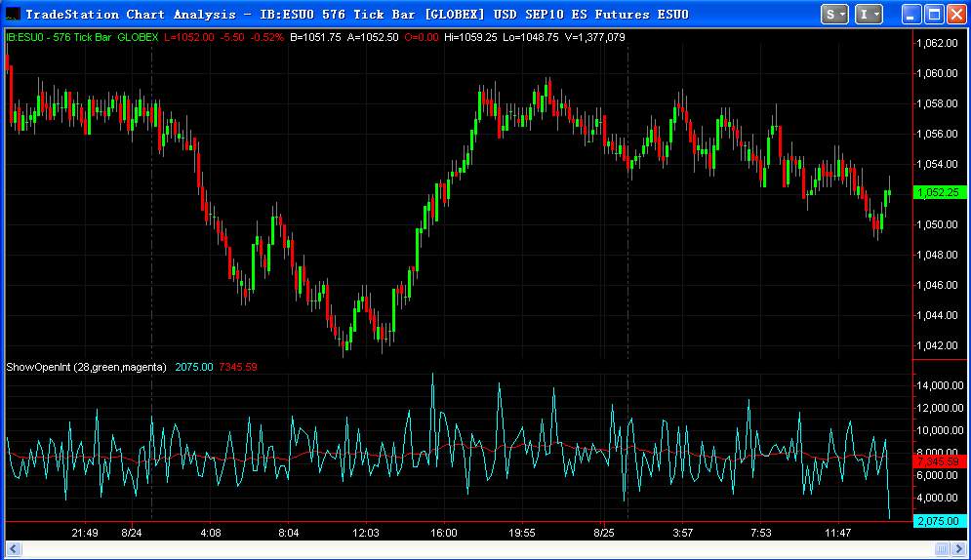This screenshot has height=560, width=971.
Task: Click the 12,000.00 indicator axis label
Action: click(940, 408)
